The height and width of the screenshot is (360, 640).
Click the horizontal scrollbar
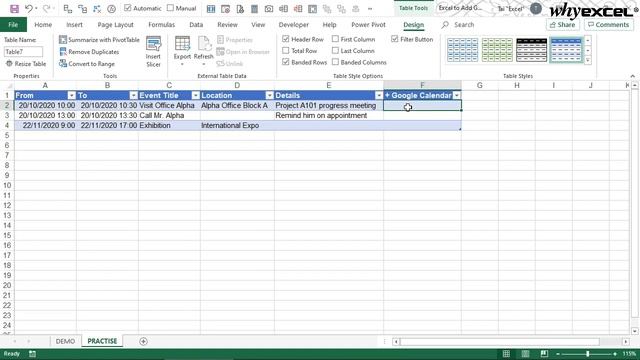[x=500, y=341]
